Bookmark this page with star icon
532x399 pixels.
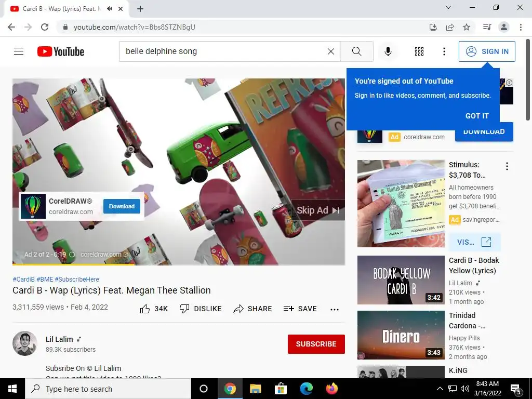pyautogui.click(x=467, y=27)
